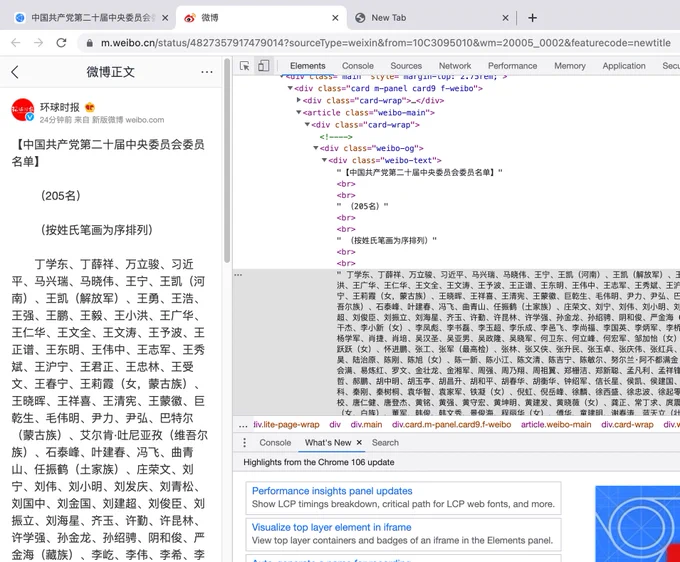The height and width of the screenshot is (562, 680).
Task: Click the Weibo page vertical scrollbar
Action: click(x=227, y=160)
